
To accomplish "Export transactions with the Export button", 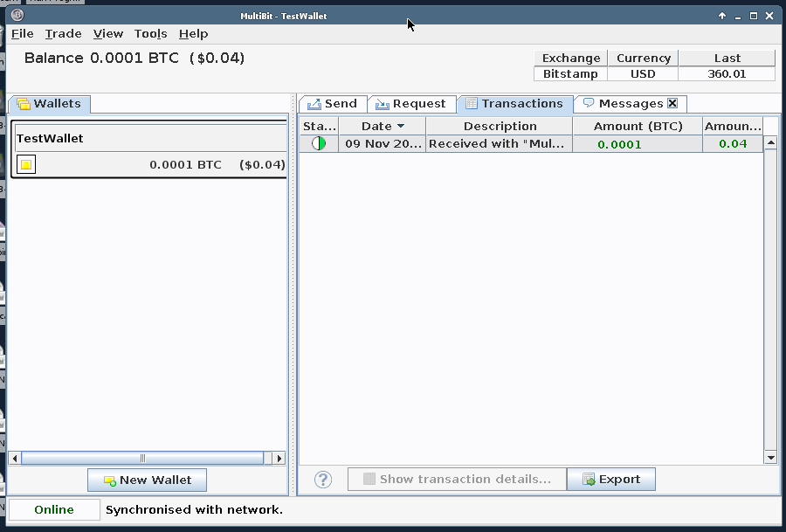I will tap(611, 480).
